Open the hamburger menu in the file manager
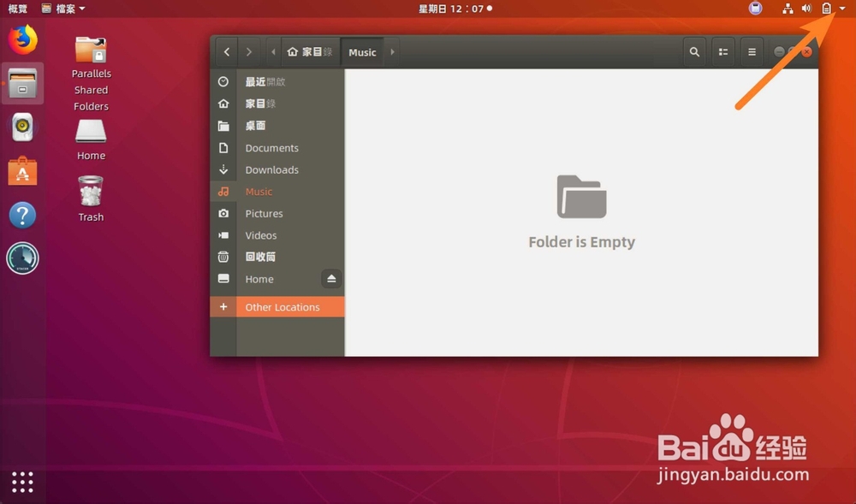Viewport: 856px width, 504px height. click(x=752, y=51)
